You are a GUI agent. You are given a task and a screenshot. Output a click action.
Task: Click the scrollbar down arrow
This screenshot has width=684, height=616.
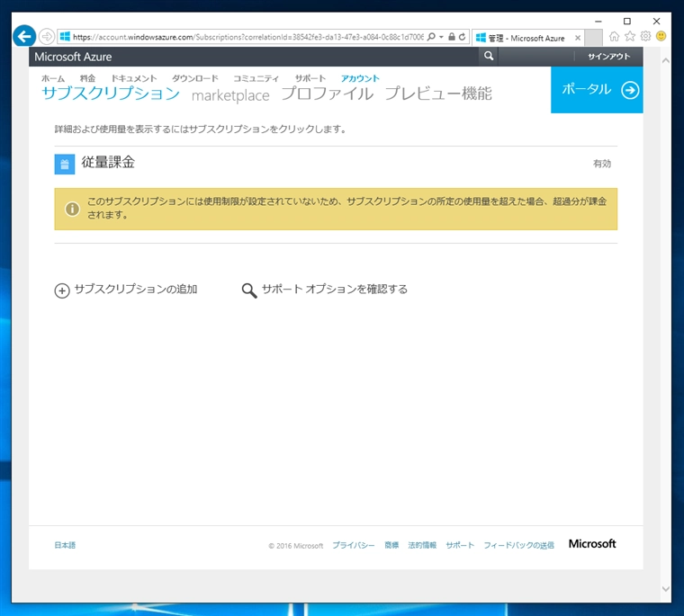(665, 588)
